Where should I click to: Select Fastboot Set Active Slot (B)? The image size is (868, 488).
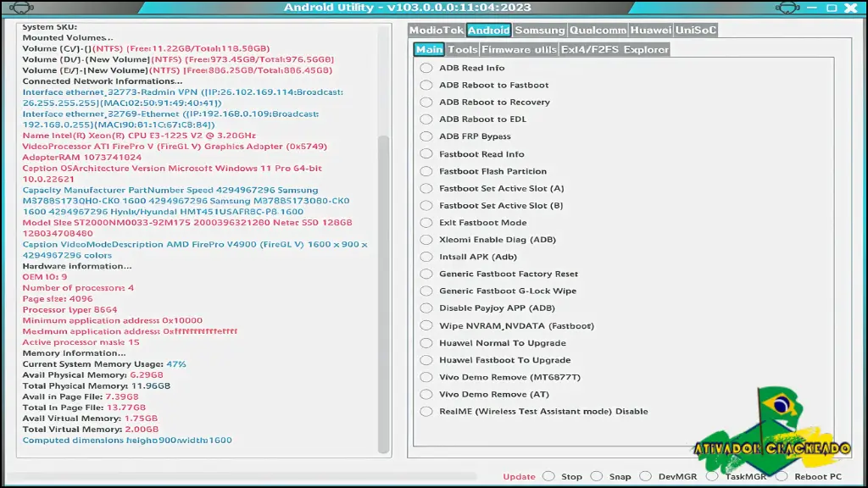426,205
